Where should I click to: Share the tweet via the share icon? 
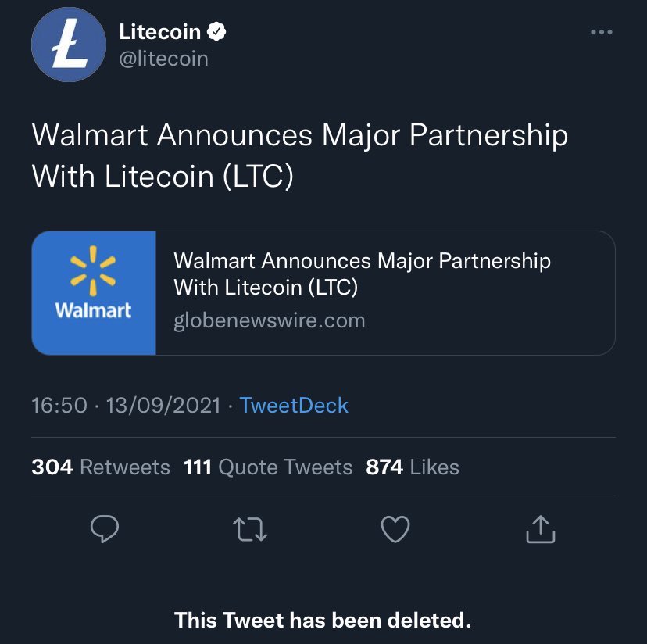coord(540,530)
